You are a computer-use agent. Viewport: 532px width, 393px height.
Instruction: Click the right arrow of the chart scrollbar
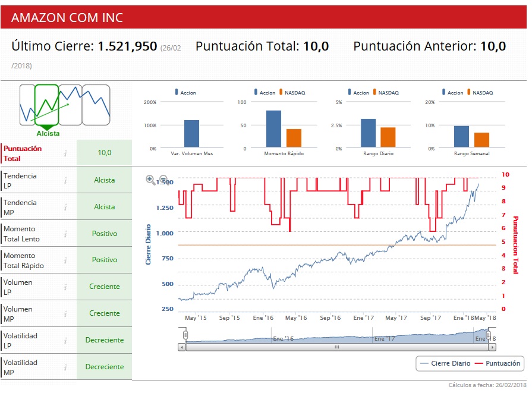click(x=492, y=347)
